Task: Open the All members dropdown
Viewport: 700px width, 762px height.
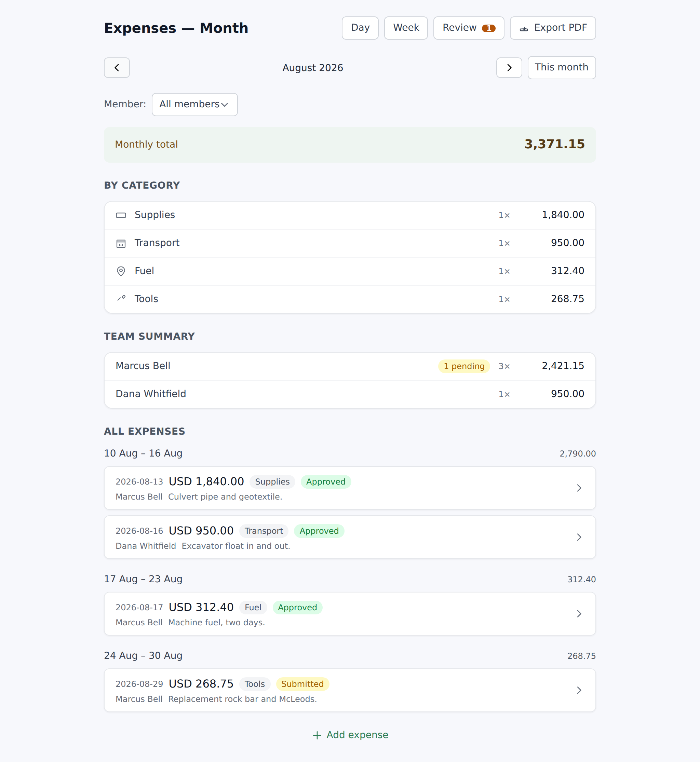Action: pos(195,105)
